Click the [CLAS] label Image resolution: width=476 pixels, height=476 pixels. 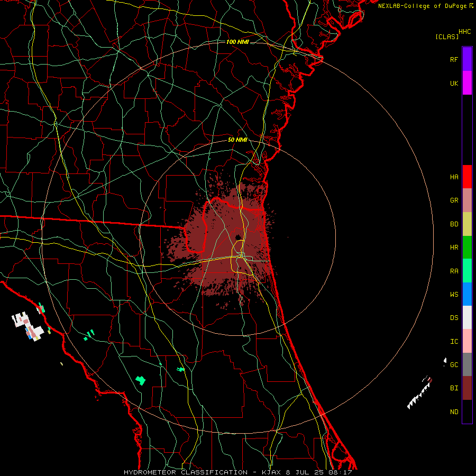(447, 36)
